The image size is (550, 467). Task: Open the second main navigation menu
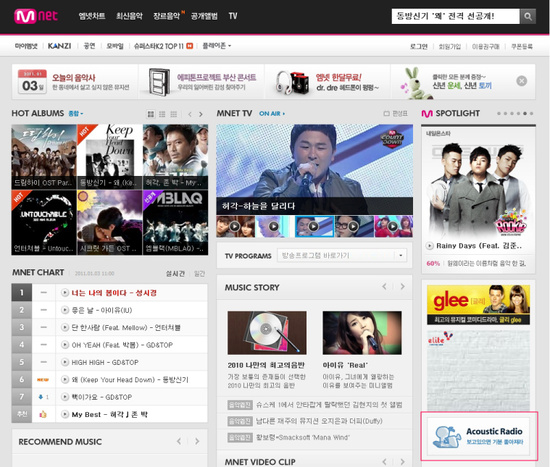[x=129, y=16]
